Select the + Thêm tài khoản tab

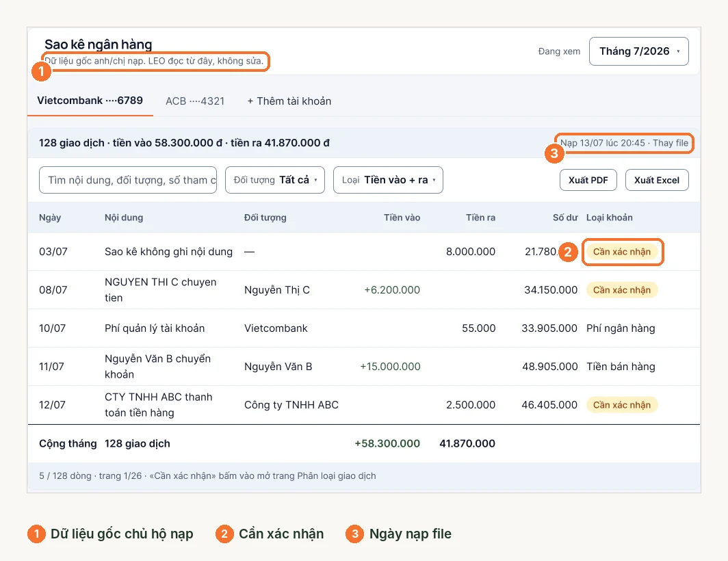coord(289,101)
